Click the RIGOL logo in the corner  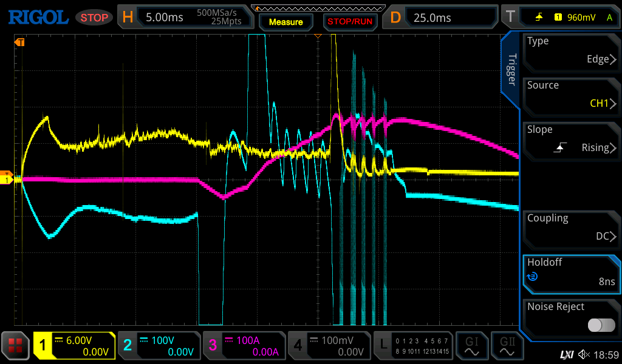click(x=38, y=17)
